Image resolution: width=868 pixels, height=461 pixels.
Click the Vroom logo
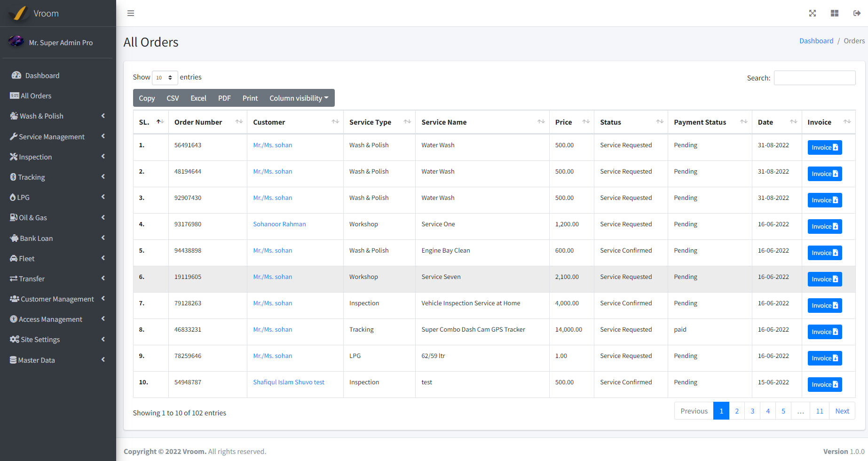pyautogui.click(x=19, y=13)
